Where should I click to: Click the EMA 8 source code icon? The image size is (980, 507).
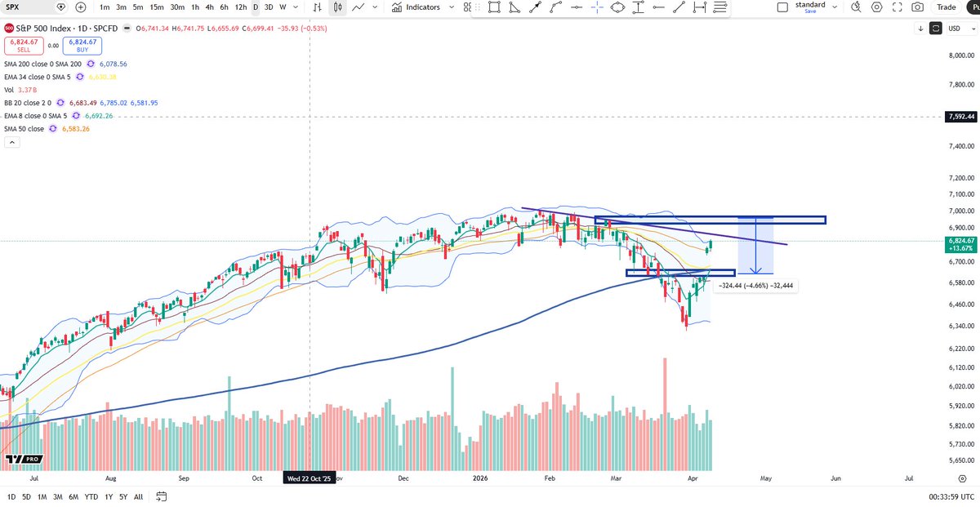(x=76, y=116)
